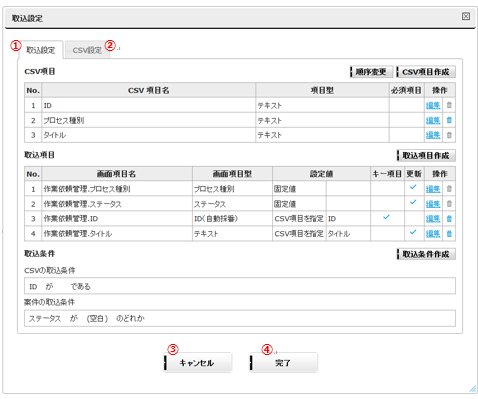Click cell 作業依頼管理.プロセス種別
This screenshot has height=399, width=478.
[117, 189]
